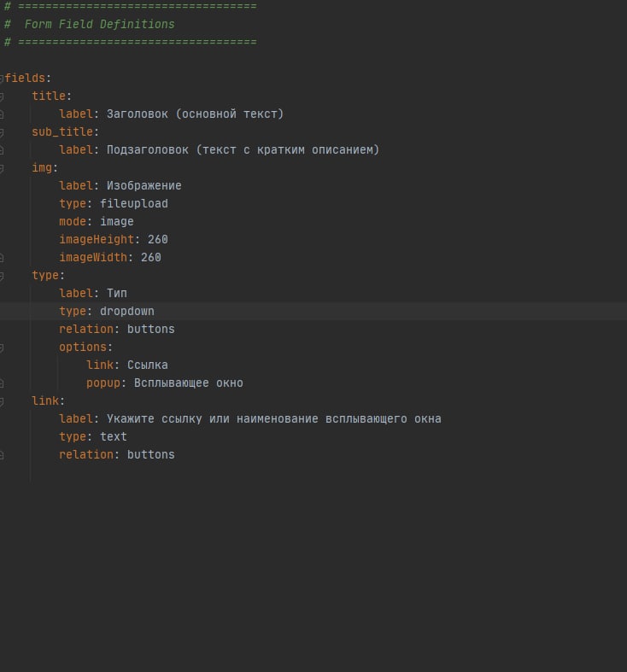Collapse the link block fold marker

[2, 401]
